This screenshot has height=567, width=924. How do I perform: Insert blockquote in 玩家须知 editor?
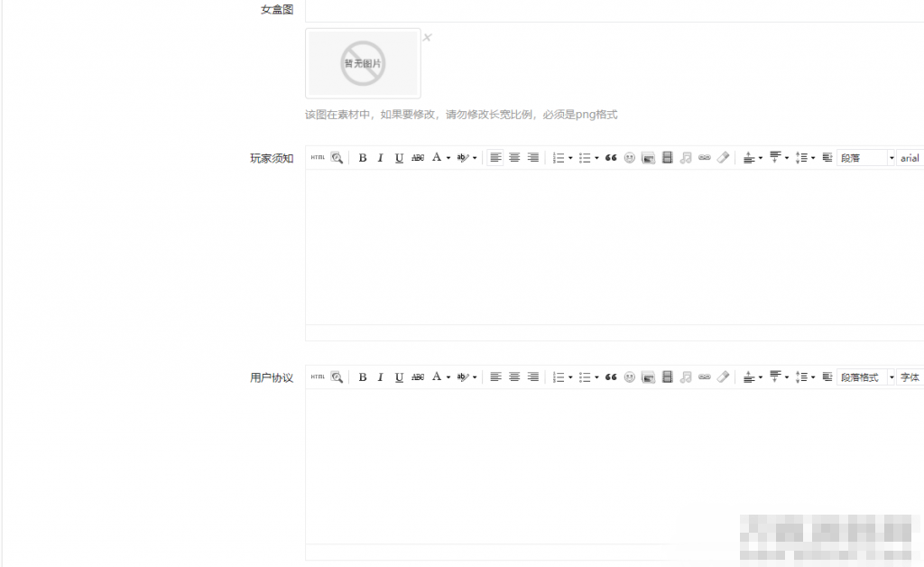pyautogui.click(x=611, y=157)
